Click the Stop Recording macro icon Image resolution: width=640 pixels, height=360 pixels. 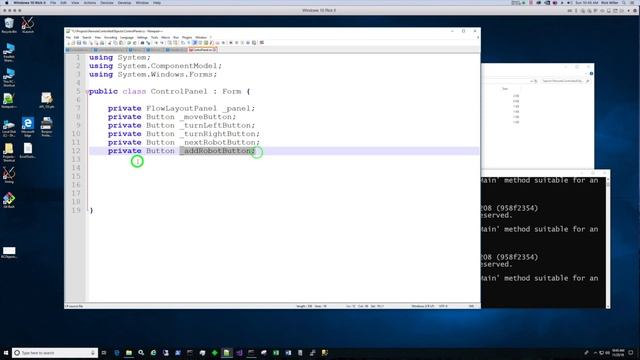tap(236, 42)
